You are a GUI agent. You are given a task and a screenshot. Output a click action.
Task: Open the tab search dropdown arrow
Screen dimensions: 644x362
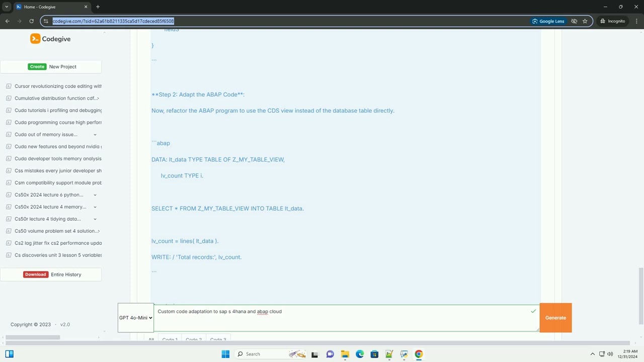7,7
